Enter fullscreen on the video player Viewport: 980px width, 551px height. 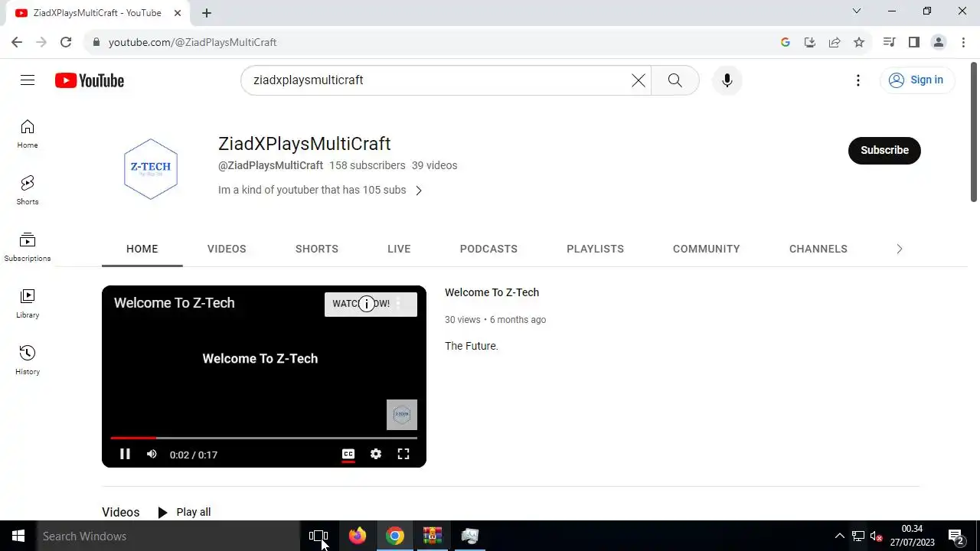click(x=403, y=454)
